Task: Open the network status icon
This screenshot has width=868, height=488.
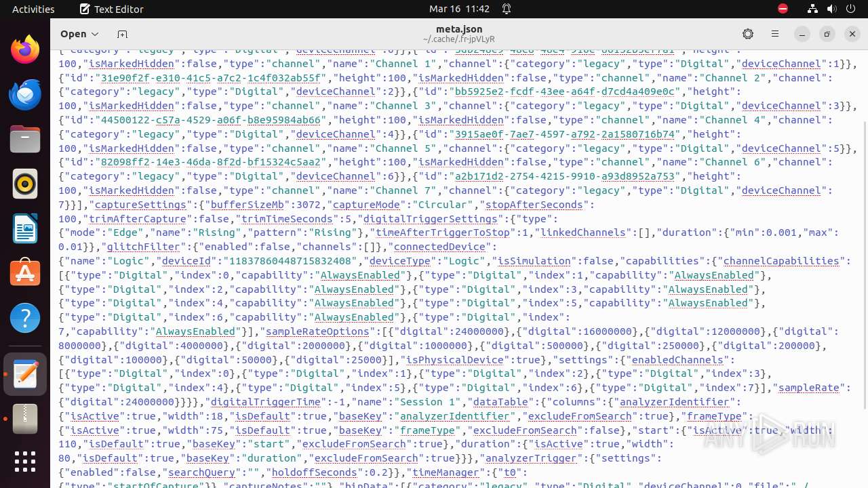Action: coord(812,9)
